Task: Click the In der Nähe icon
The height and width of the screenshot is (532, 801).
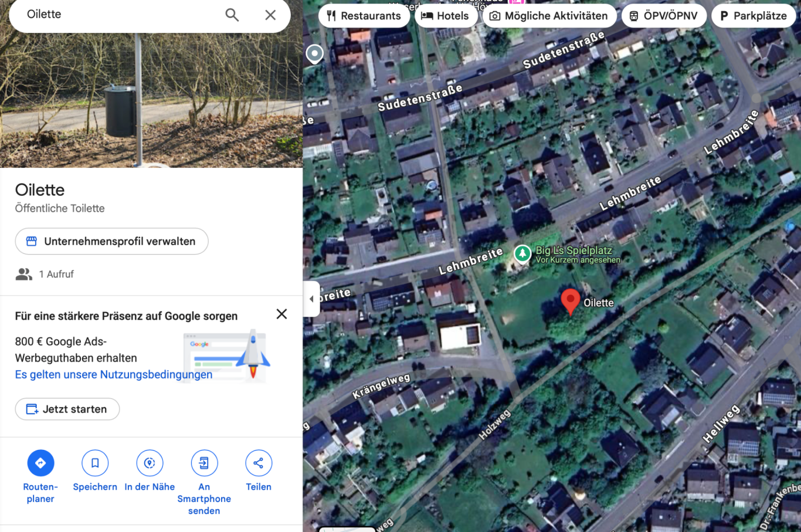Action: pos(150,463)
